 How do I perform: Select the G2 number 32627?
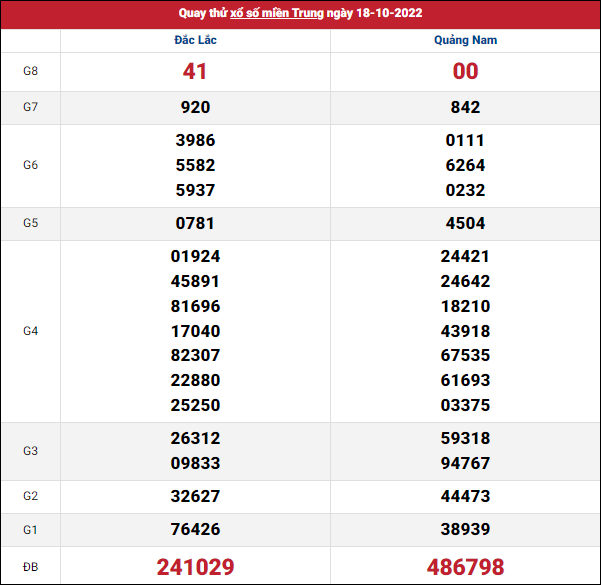pyautogui.click(x=195, y=496)
